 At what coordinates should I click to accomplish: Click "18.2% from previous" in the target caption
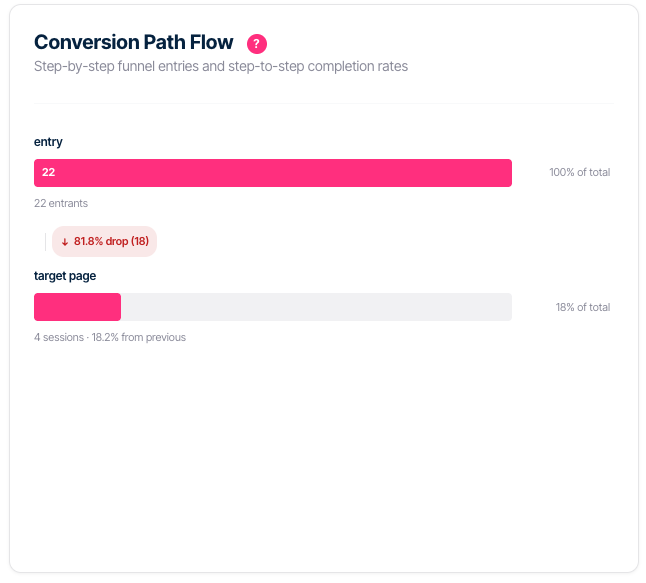click(139, 337)
